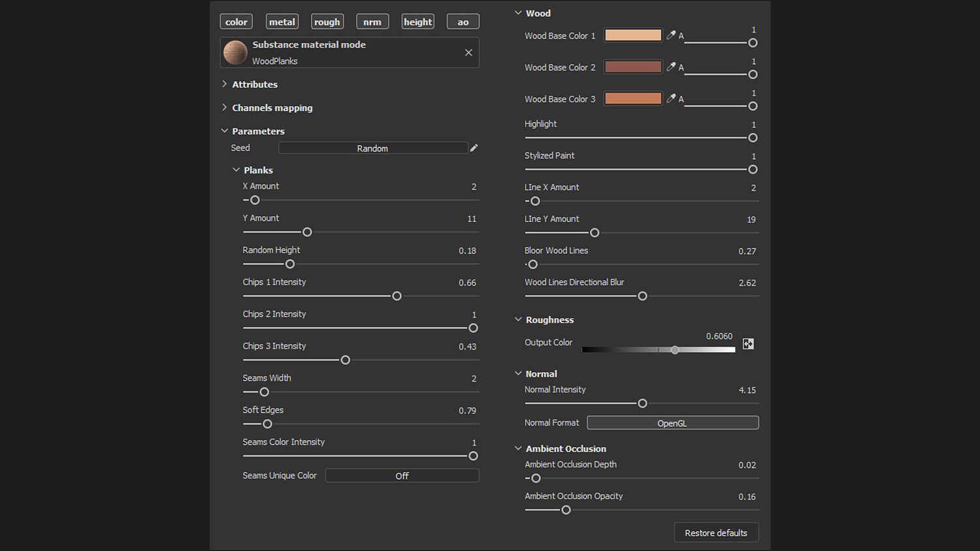
Task: Toggle the color channel button
Action: [236, 22]
